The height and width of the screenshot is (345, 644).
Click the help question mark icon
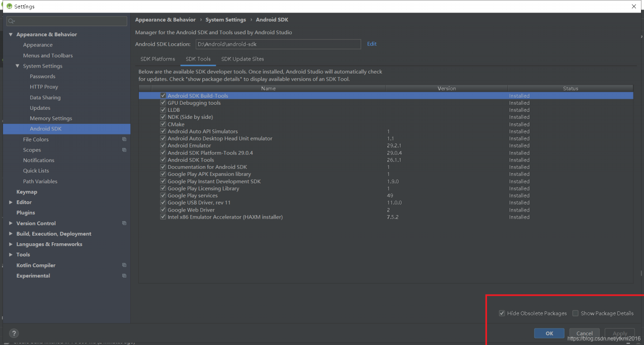point(14,333)
